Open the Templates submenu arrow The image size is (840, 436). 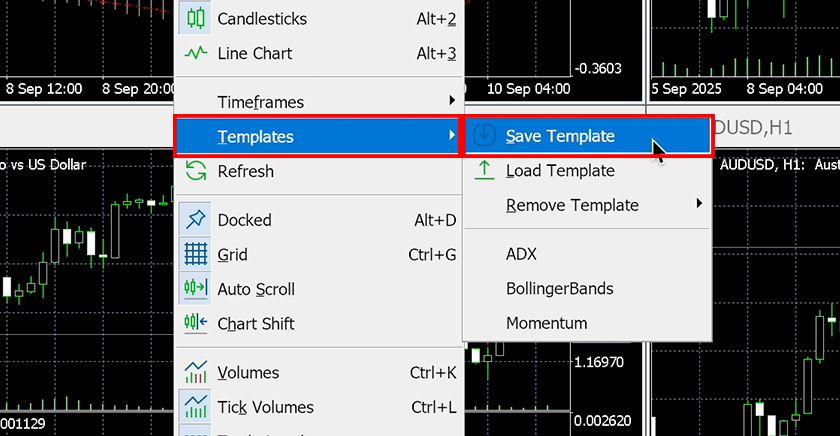[x=452, y=136]
